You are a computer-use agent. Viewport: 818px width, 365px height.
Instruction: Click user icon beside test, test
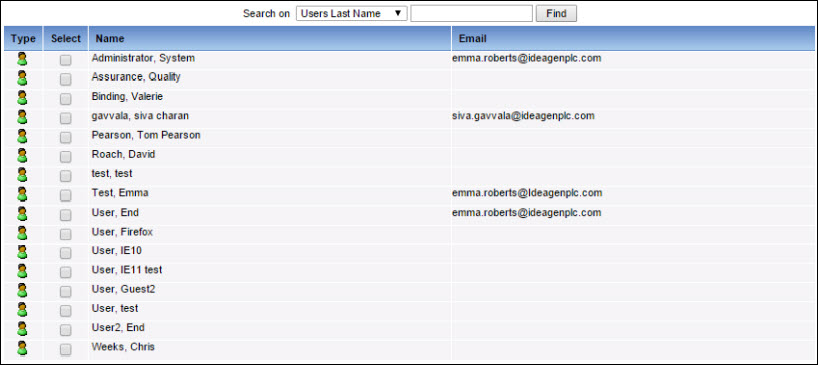22,175
